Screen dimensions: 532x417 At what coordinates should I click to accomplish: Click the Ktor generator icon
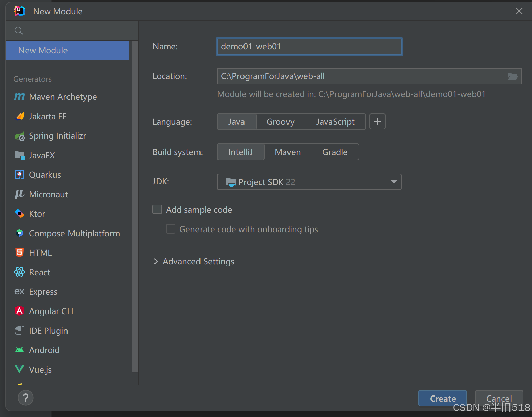tap(19, 214)
